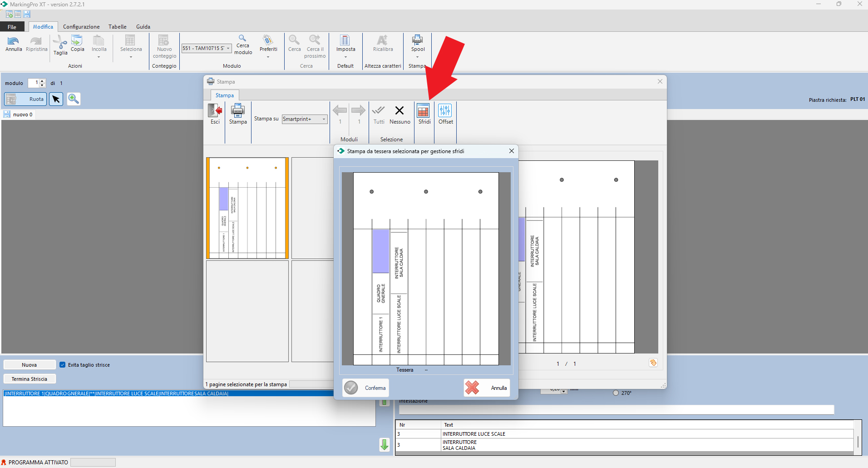Select Nessuno to deselect all modules
The image size is (868, 468).
click(399, 114)
